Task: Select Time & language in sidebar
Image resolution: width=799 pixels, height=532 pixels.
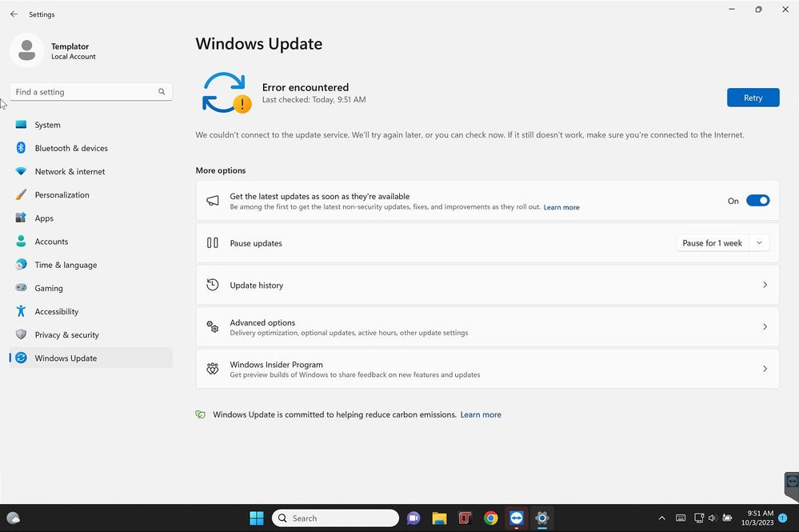Action: coord(90,265)
